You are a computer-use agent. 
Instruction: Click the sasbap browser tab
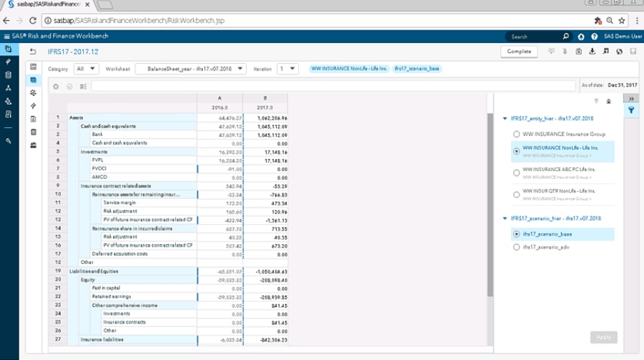coord(48,4)
